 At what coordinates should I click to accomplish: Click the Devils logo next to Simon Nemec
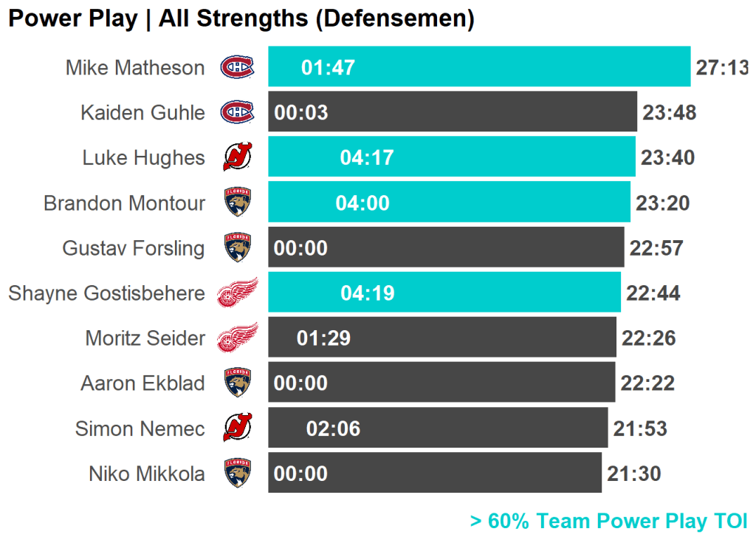click(237, 428)
